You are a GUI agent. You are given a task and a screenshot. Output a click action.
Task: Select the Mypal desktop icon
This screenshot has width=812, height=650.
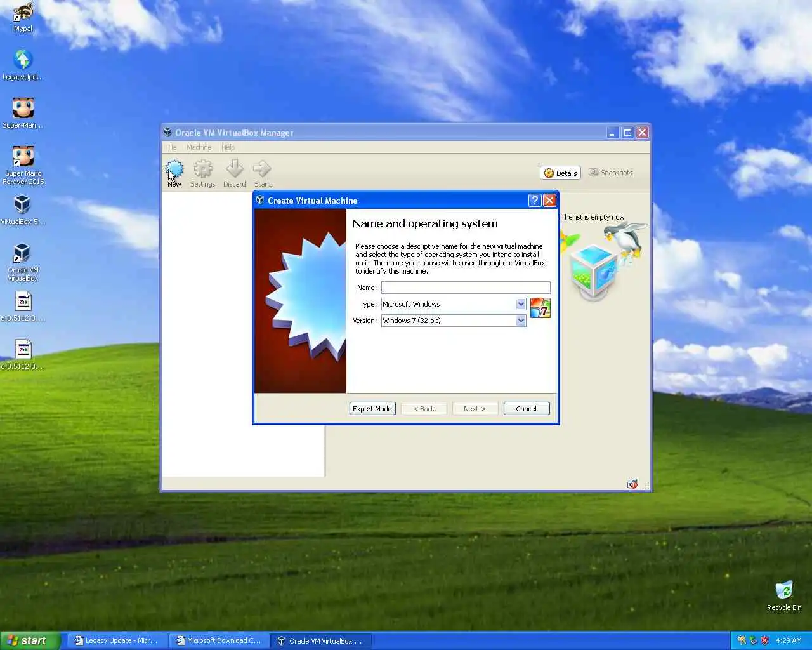pos(23,18)
